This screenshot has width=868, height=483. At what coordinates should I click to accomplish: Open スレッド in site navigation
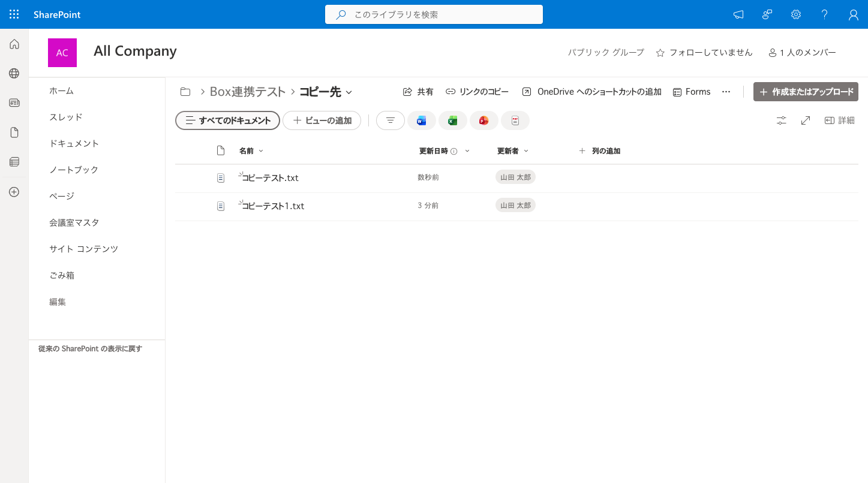(66, 117)
